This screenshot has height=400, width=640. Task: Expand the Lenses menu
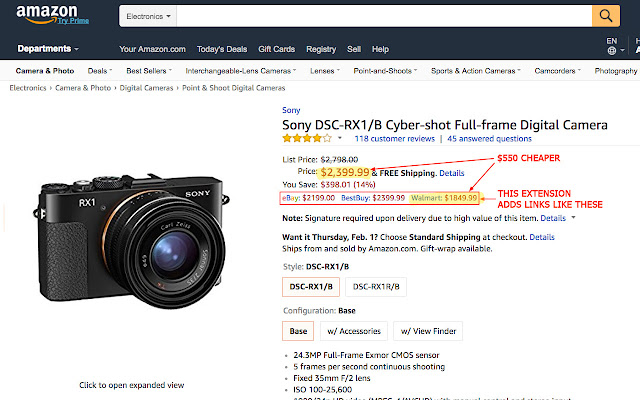[324, 71]
